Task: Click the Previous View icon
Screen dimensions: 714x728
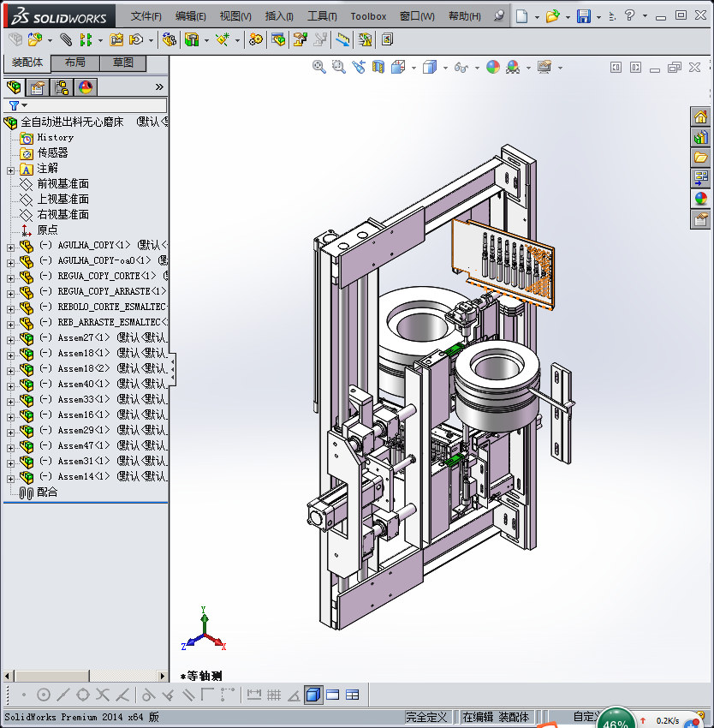Action: pyautogui.click(x=359, y=68)
